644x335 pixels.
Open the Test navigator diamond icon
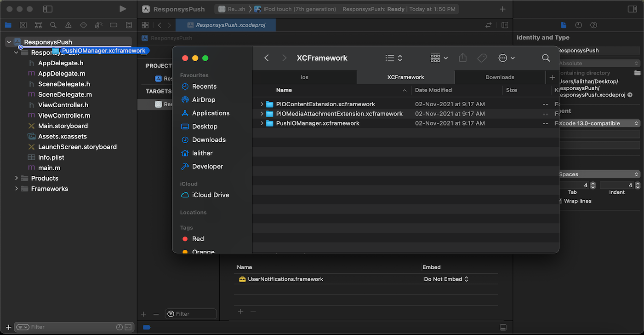pos(83,25)
